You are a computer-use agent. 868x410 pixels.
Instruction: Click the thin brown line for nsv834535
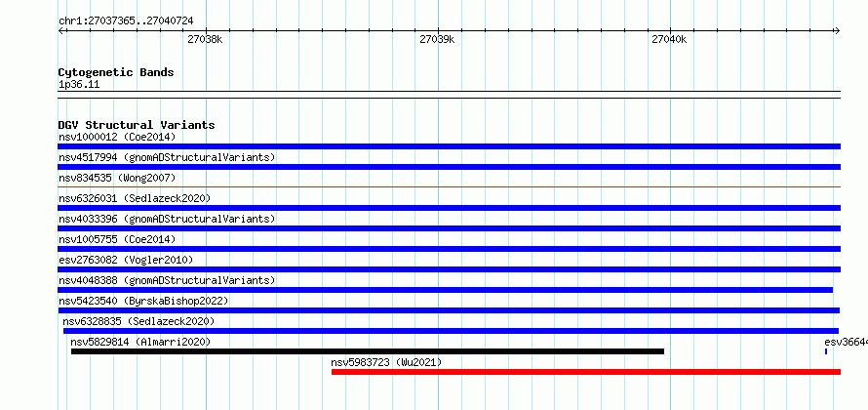pyautogui.click(x=449, y=187)
